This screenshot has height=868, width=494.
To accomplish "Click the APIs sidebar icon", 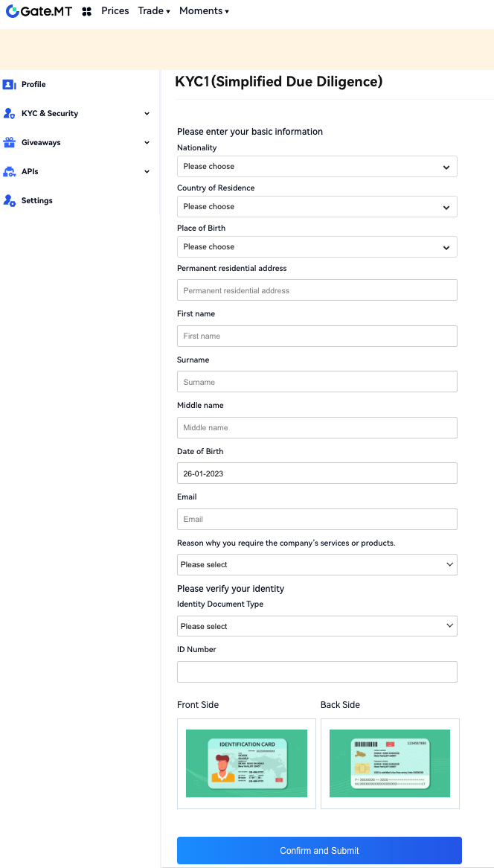I will point(10,172).
